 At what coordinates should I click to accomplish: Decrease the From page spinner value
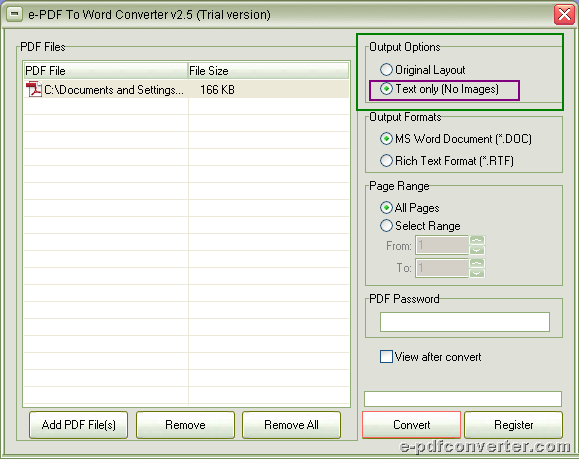click(477, 250)
